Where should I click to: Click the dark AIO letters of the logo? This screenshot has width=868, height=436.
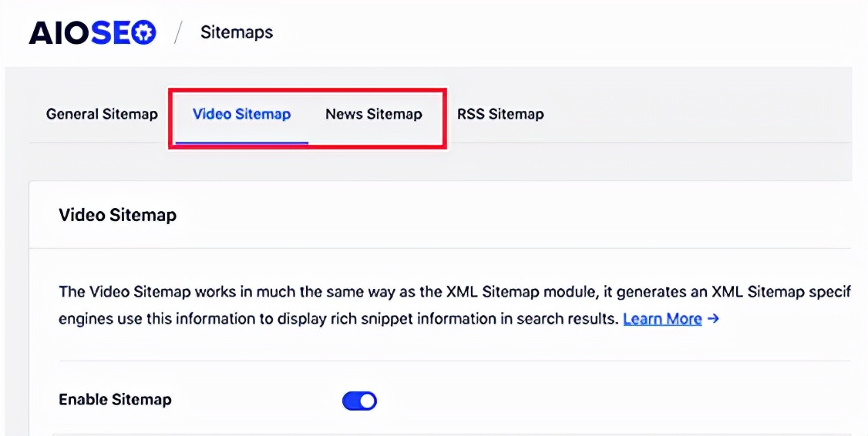pyautogui.click(x=59, y=32)
